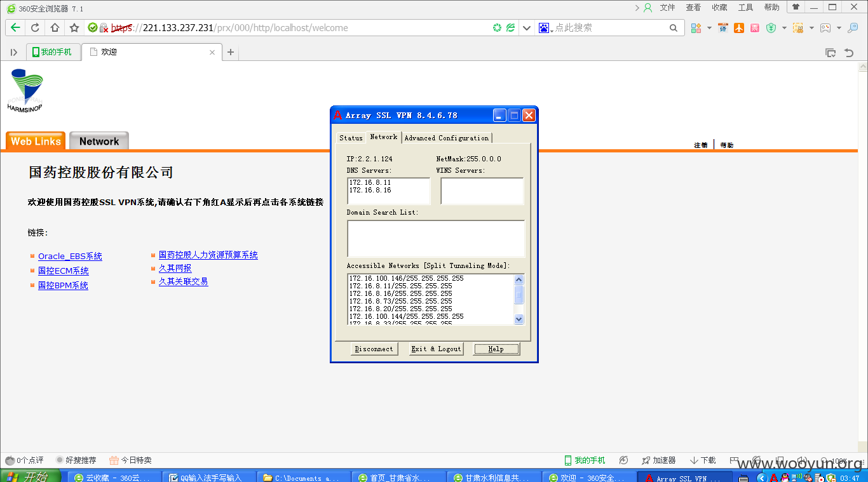This screenshot has width=868, height=482.
Task: Open the Windows 开始 start button
Action: (x=31, y=476)
